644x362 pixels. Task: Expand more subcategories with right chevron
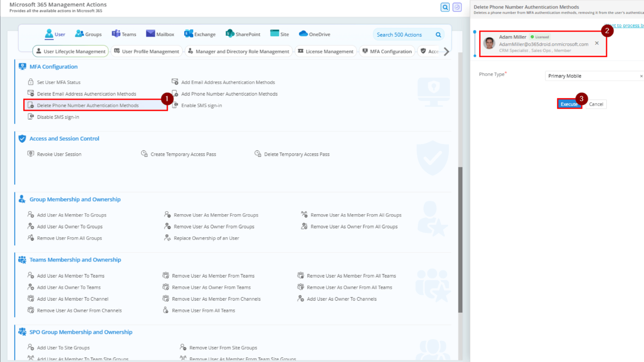pos(446,51)
